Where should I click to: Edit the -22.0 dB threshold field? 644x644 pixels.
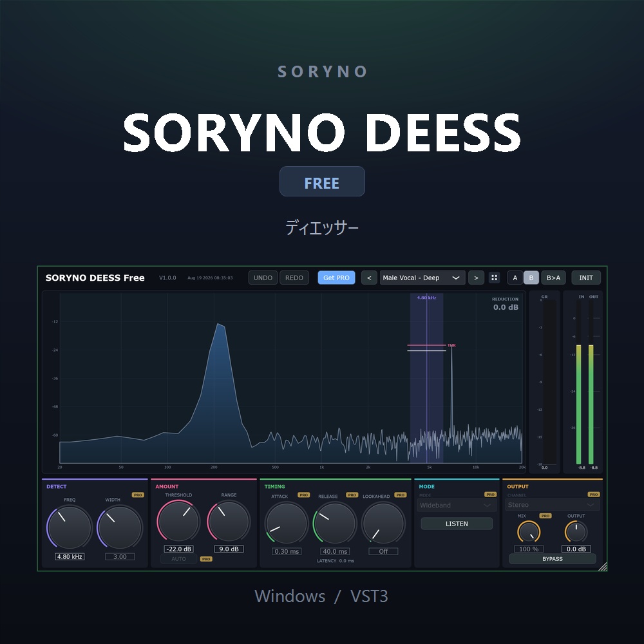point(178,549)
